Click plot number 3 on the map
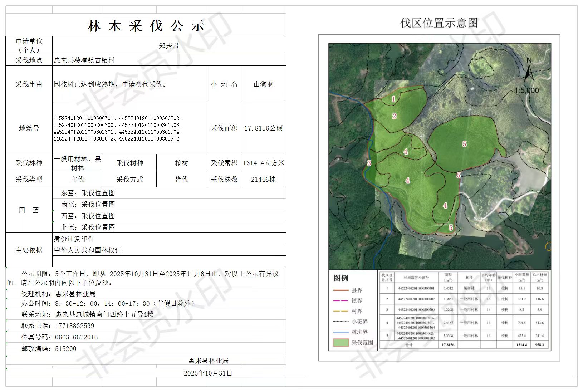 click(369, 163)
